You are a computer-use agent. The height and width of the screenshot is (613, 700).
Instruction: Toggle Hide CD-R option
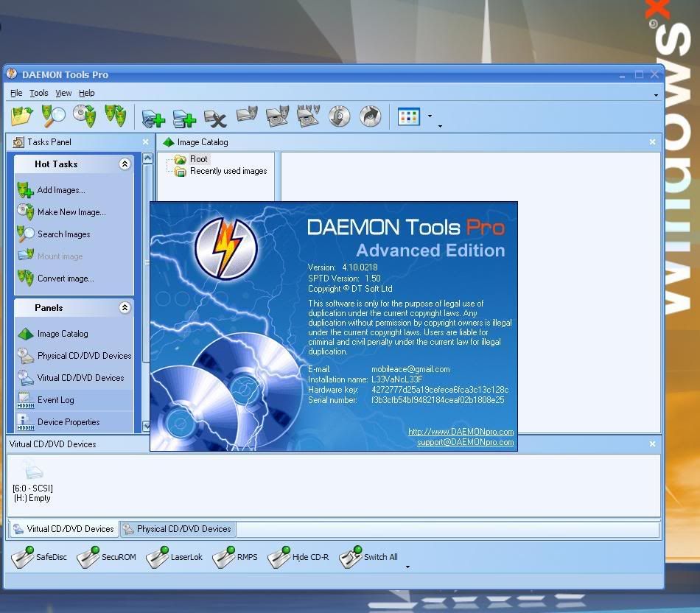[298, 557]
